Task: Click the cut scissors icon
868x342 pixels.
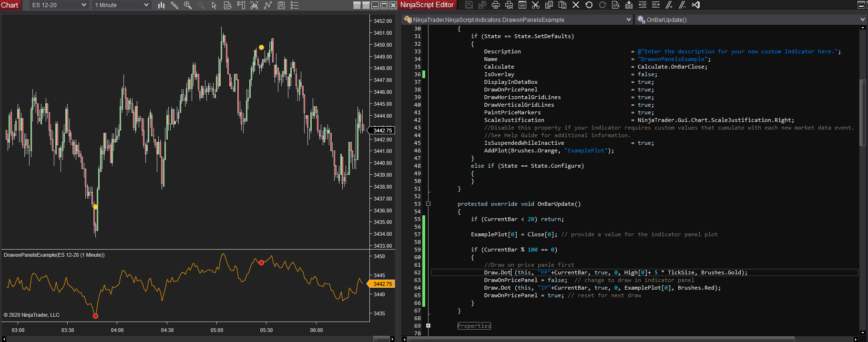Action: [536, 5]
